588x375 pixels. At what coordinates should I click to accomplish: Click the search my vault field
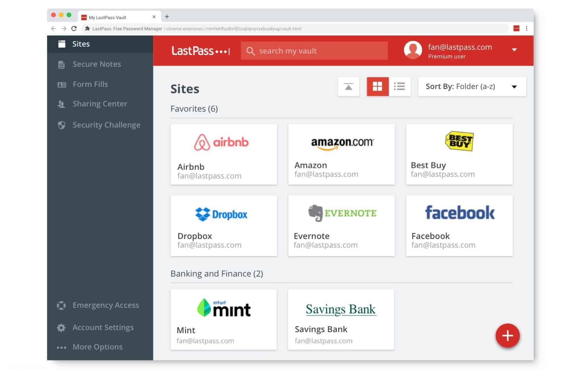coord(314,51)
